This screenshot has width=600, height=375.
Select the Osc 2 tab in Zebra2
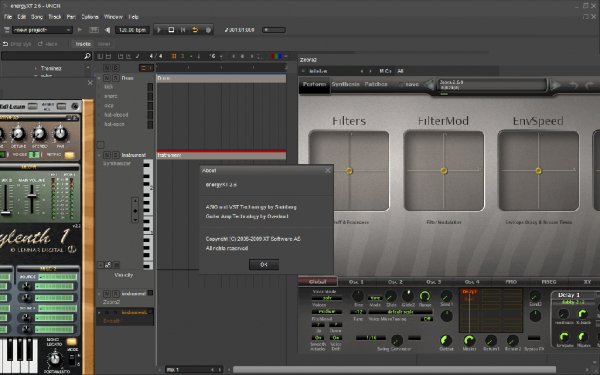click(395, 282)
